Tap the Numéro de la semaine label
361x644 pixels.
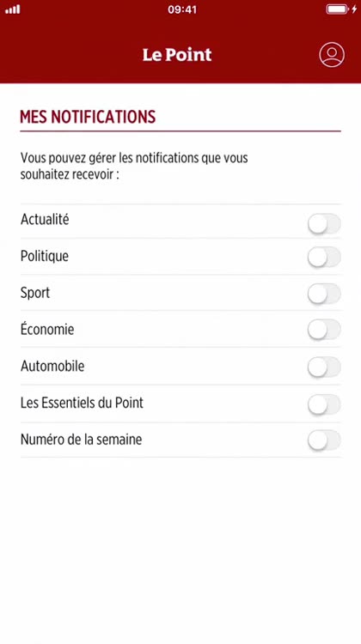click(82, 440)
